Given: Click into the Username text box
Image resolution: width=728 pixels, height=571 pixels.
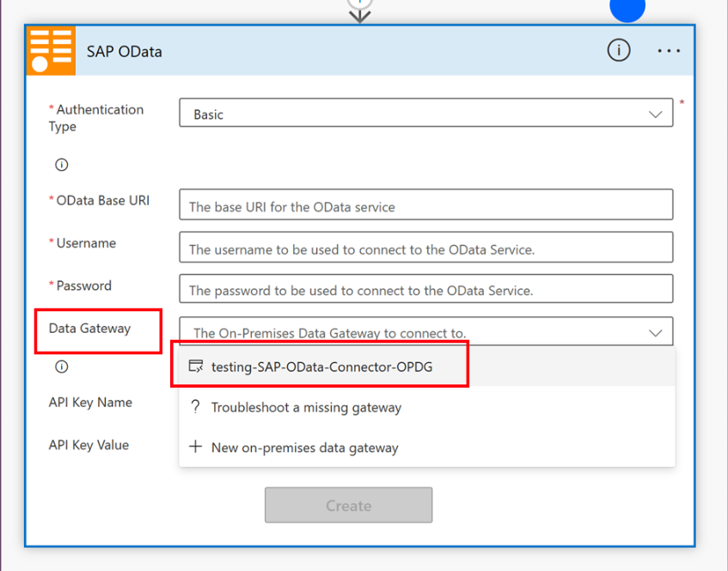Looking at the screenshot, I should click(x=425, y=249).
